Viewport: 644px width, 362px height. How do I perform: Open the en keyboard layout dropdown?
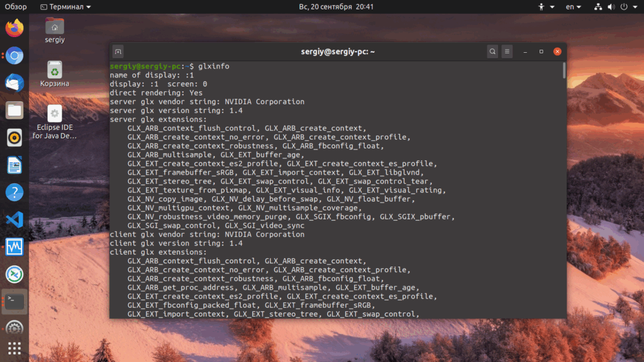pos(574,6)
